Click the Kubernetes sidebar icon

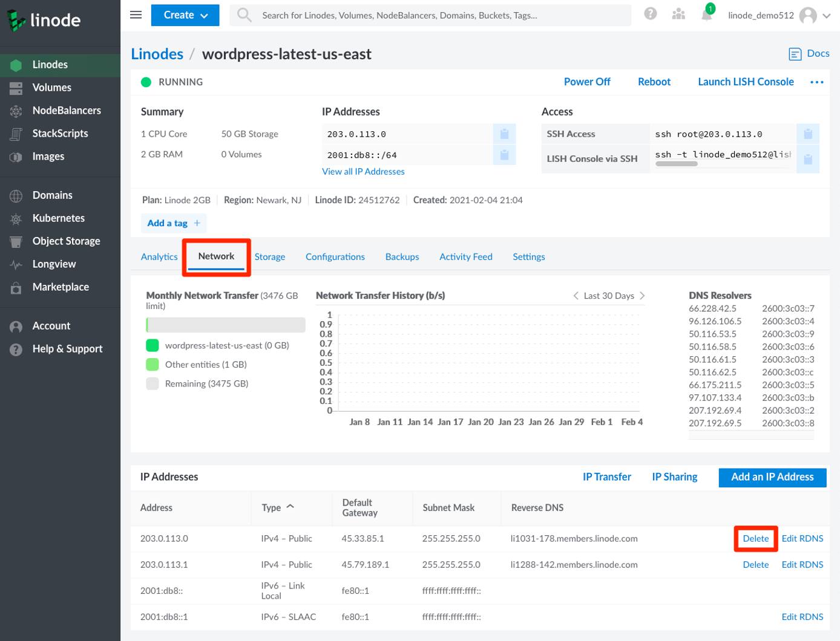[x=16, y=218]
